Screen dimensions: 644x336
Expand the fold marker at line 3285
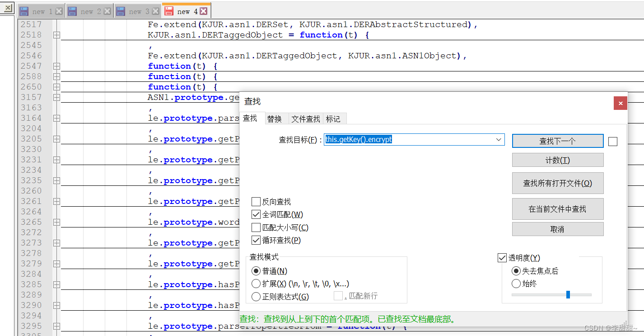coord(56,284)
